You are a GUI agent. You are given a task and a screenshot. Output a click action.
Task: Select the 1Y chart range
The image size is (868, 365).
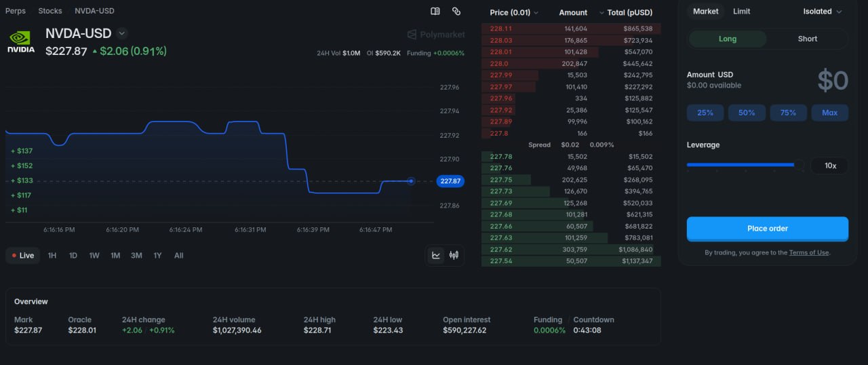pyautogui.click(x=157, y=256)
